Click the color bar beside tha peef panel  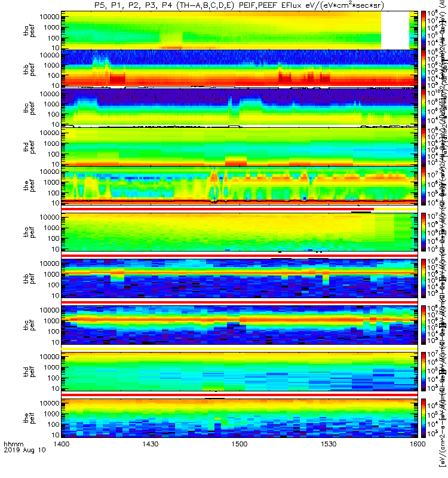click(424, 30)
